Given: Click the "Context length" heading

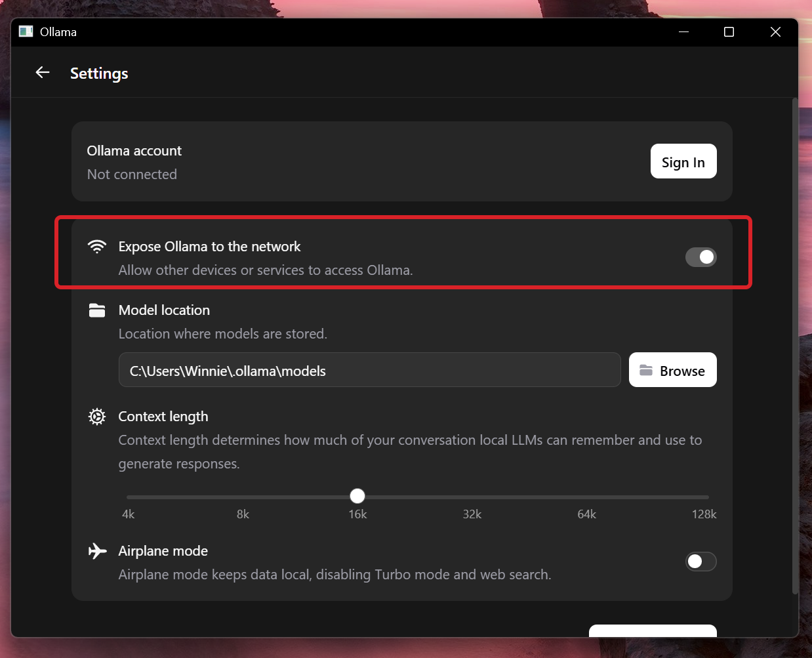Looking at the screenshot, I should [x=163, y=417].
